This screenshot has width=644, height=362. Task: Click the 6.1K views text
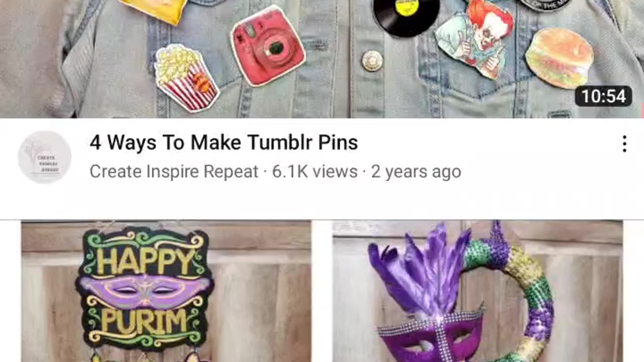(x=315, y=172)
